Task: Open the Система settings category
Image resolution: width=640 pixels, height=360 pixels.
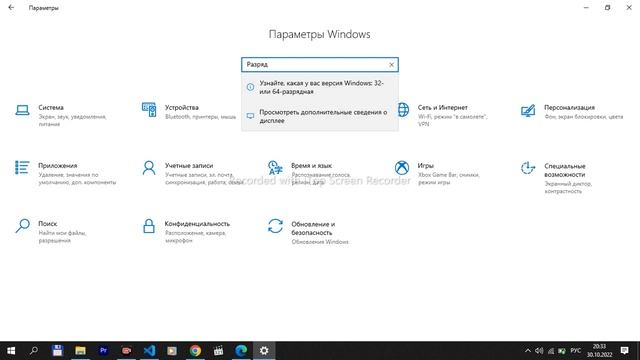Action: point(61,115)
